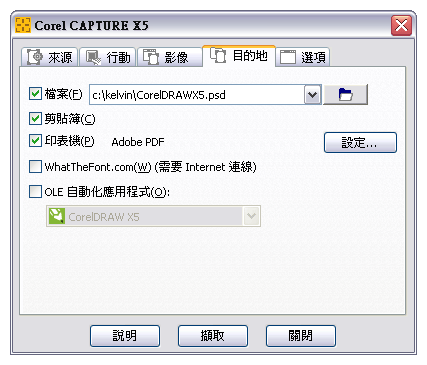Switch to the 選項 tab

(x=303, y=57)
